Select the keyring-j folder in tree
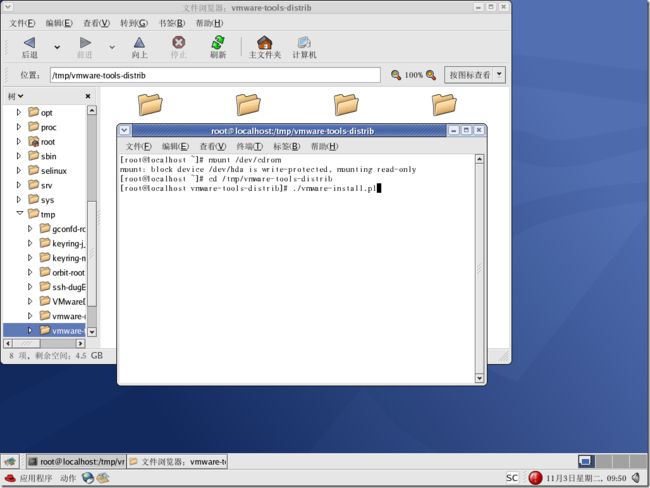Image resolution: width=650 pixels, height=488 pixels. point(63,243)
